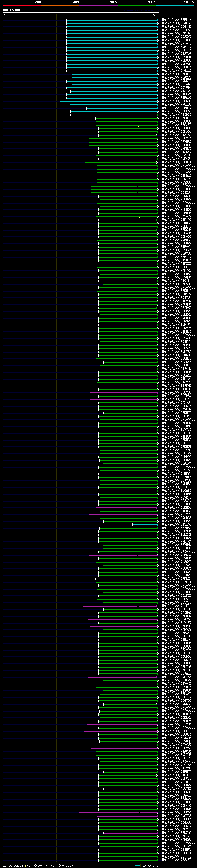Click hit label UniRef100_C2CYQ2
This screenshot has height=868, width=197.
click(x=177, y=393)
